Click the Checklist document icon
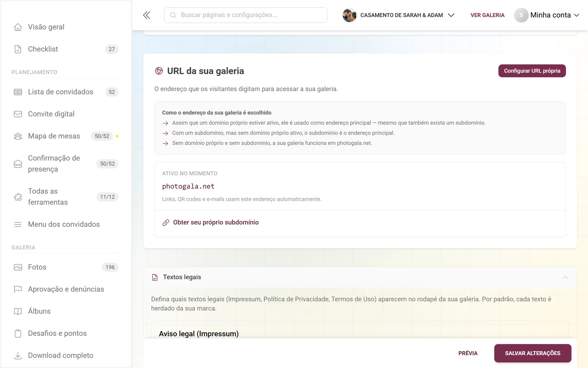The height and width of the screenshot is (368, 588). pos(18,49)
